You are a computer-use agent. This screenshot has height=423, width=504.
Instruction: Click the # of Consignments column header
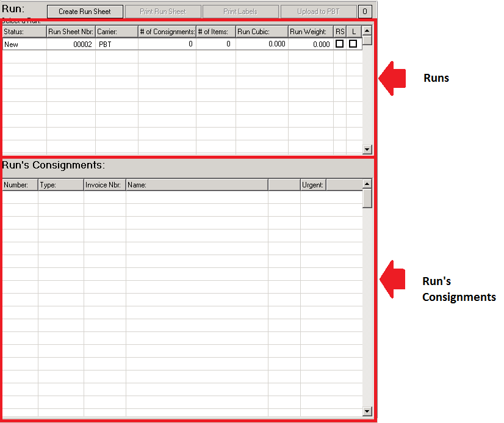(x=167, y=32)
